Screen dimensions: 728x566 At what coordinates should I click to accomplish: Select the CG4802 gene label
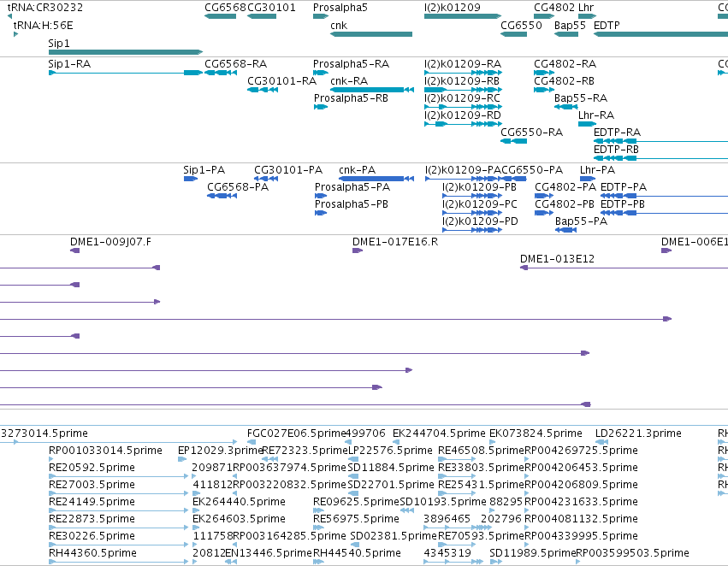click(x=554, y=8)
